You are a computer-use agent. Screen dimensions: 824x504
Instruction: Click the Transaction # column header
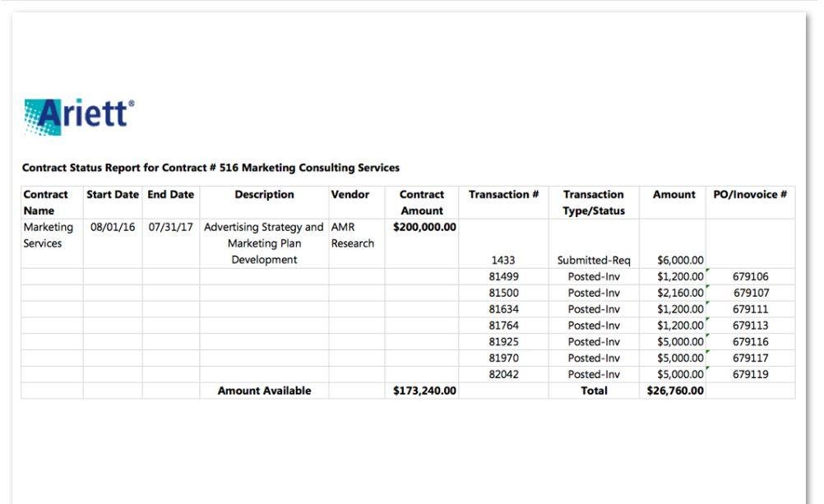(503, 195)
